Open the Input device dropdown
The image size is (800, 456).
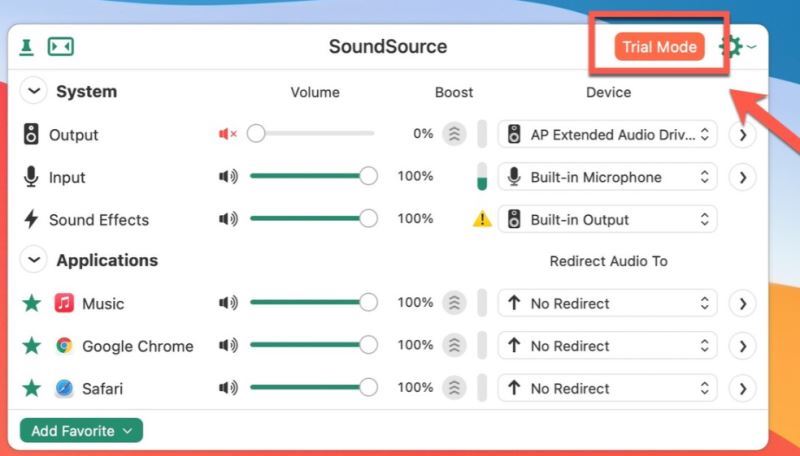click(x=608, y=176)
